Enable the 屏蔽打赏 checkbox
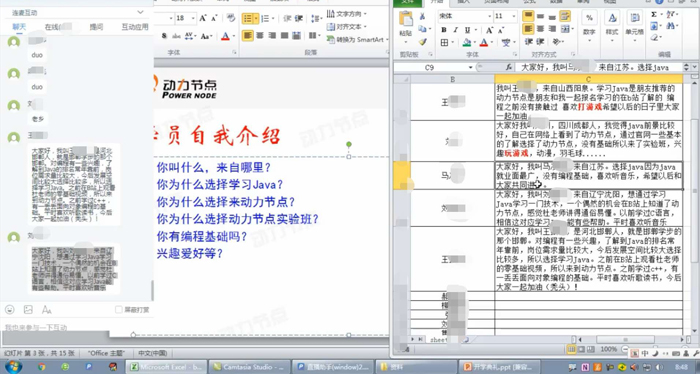Screen dimensions: 700x374 click(x=118, y=309)
